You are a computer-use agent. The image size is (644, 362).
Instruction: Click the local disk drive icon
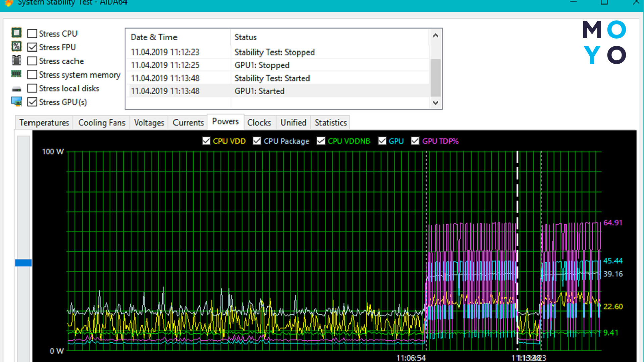tap(16, 89)
